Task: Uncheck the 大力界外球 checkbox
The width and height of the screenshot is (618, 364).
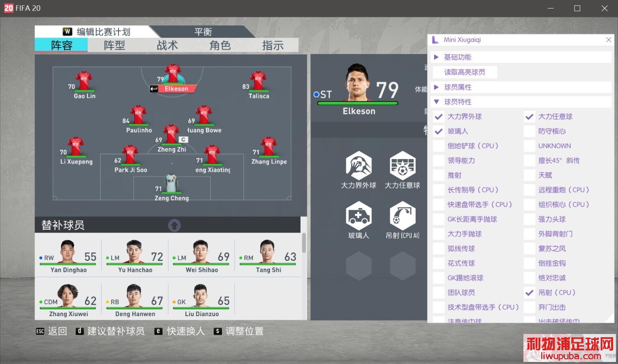Action: [439, 117]
